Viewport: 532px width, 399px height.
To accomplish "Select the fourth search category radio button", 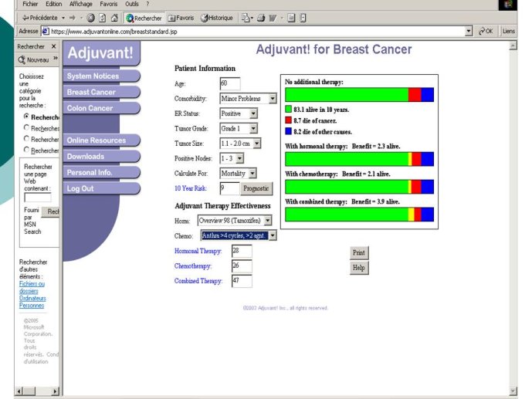I will [x=26, y=150].
